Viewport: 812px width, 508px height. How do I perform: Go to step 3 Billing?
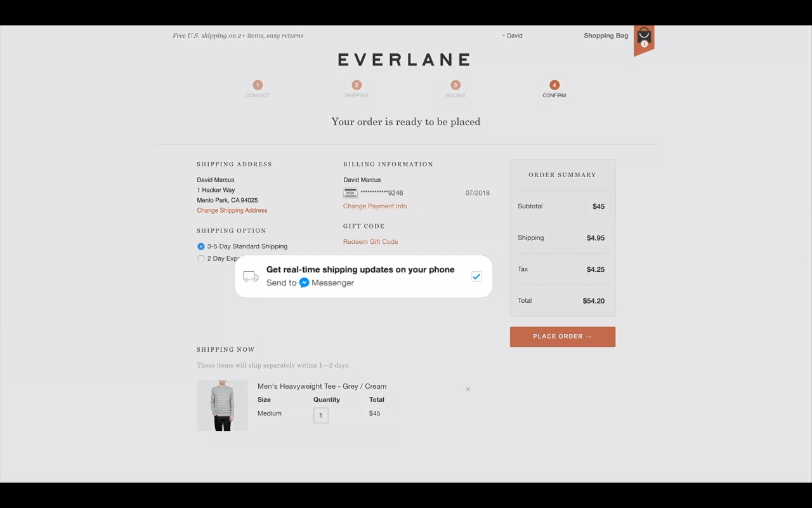tap(455, 88)
